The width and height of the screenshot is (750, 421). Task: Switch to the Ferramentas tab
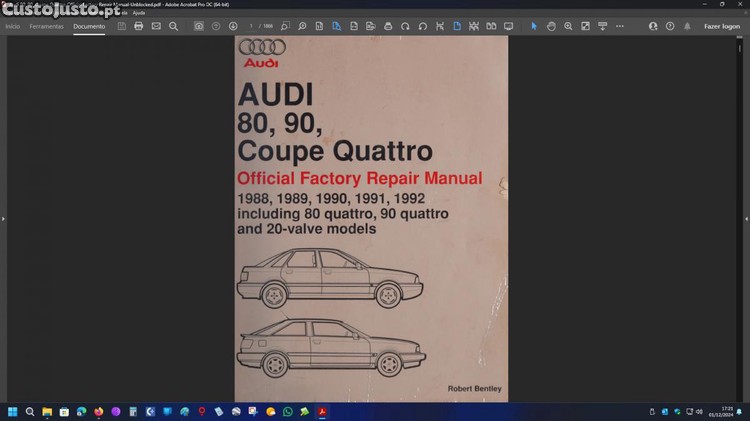point(47,26)
